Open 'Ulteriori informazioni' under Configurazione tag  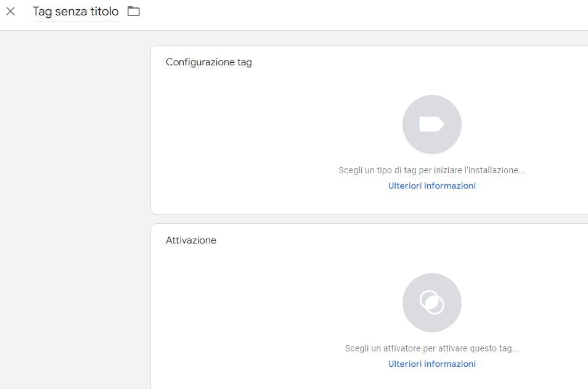coord(431,186)
